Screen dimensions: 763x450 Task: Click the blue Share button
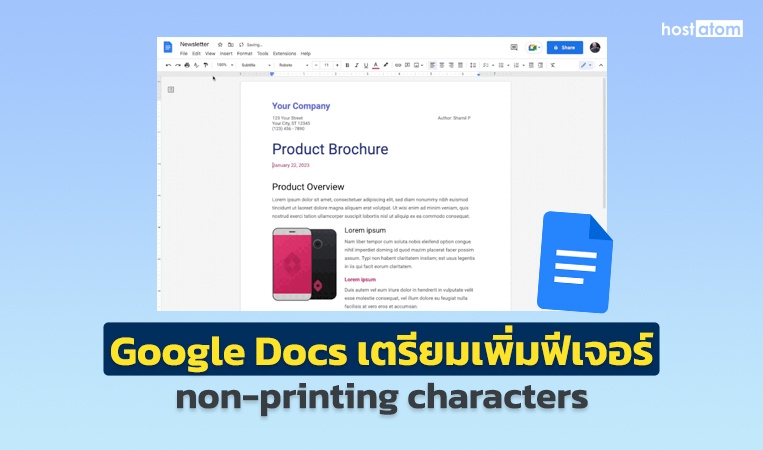pyautogui.click(x=564, y=48)
